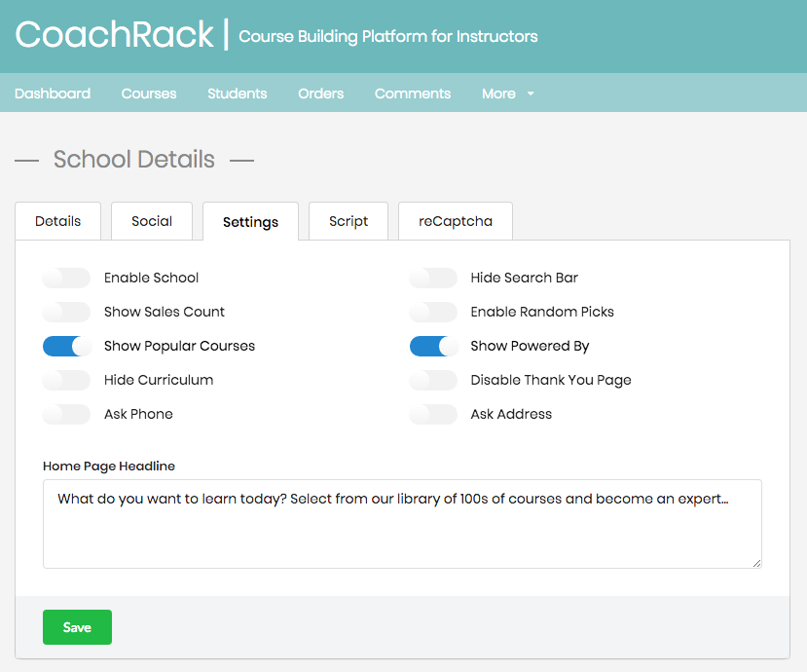Switch to the Social tab
The width and height of the screenshot is (807, 672).
pos(152,221)
